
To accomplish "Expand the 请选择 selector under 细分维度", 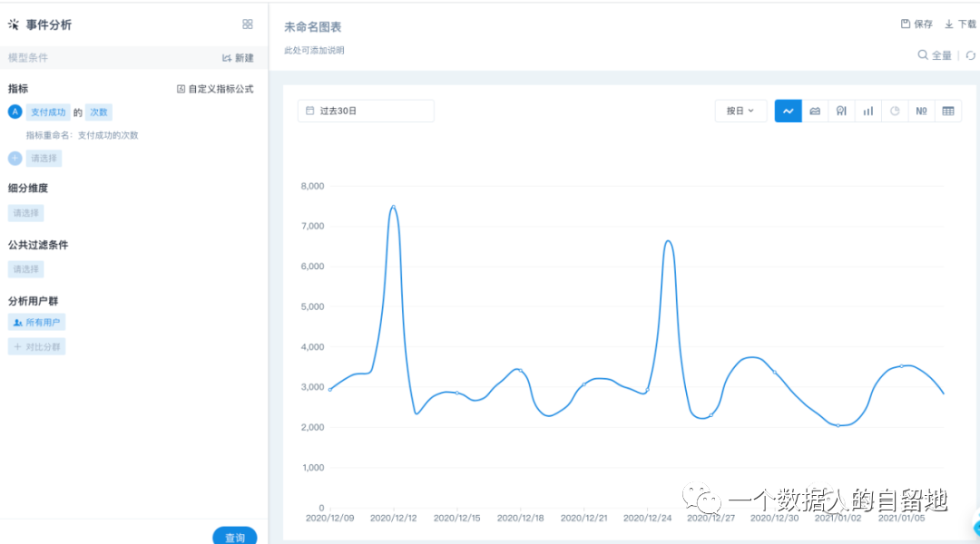I will tap(25, 213).
